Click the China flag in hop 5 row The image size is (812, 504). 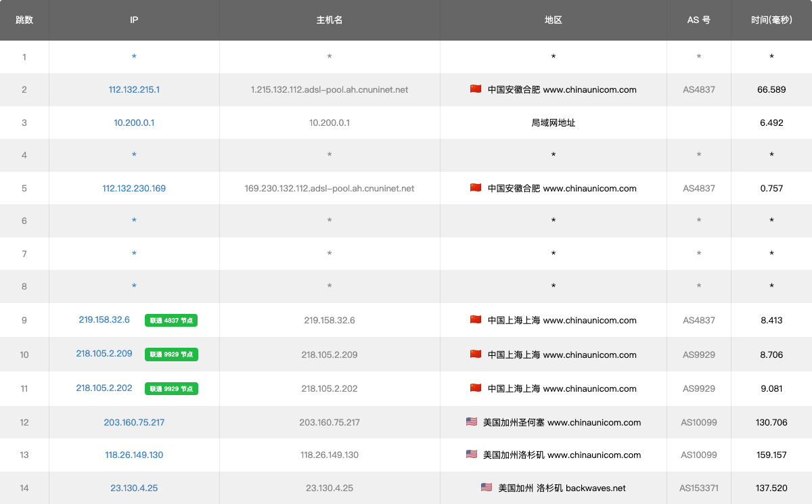[x=476, y=187]
